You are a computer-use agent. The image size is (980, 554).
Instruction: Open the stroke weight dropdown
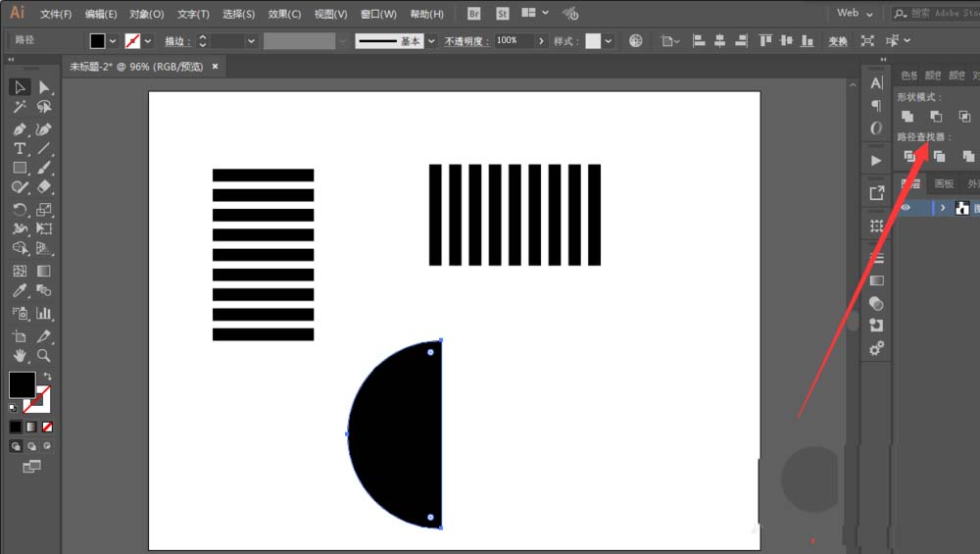252,41
